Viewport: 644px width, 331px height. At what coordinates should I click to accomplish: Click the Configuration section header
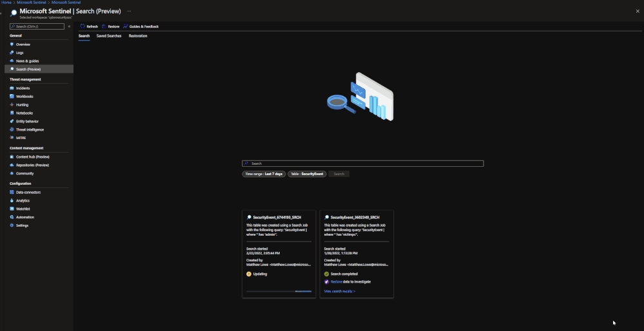coord(20,184)
